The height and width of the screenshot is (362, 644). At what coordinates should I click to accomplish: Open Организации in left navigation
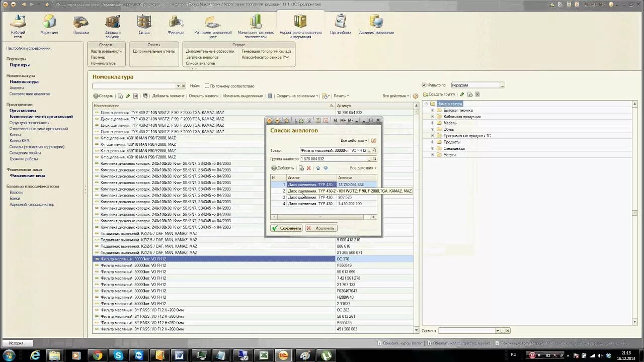pyautogui.click(x=23, y=111)
